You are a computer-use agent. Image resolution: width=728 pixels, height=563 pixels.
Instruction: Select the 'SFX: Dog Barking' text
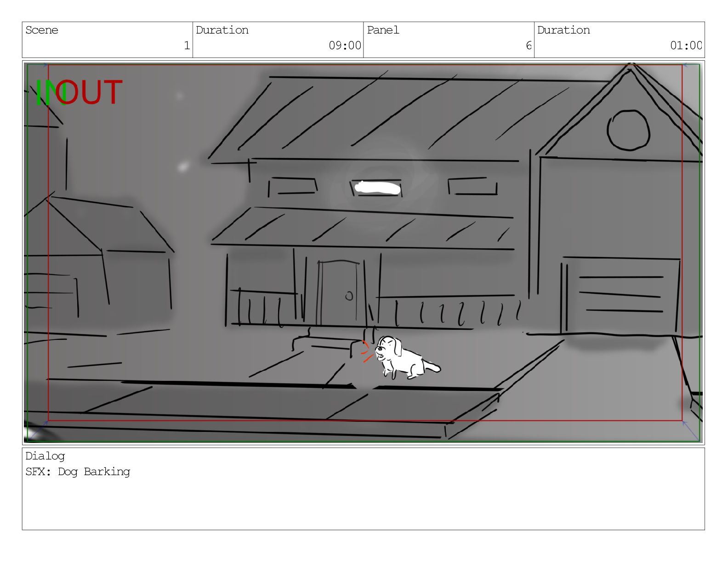coord(78,472)
